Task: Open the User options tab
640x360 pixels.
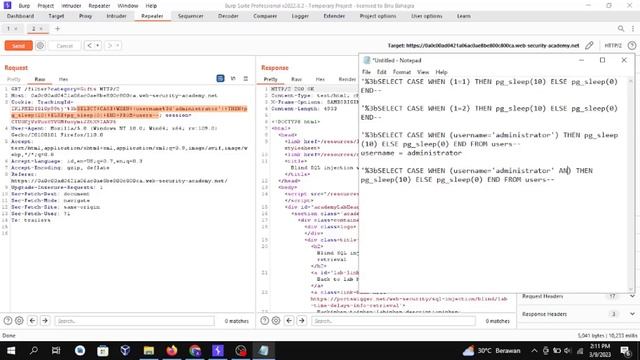Action: point(427,16)
